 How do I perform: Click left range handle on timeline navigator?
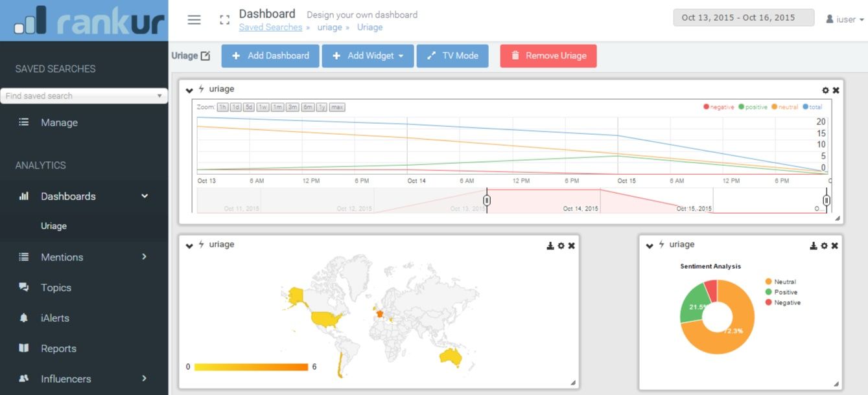(487, 200)
